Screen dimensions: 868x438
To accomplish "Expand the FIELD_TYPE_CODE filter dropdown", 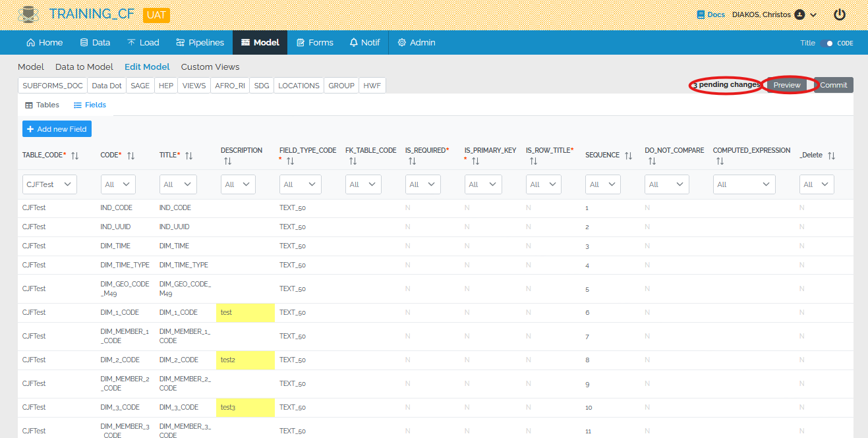I will (300, 184).
